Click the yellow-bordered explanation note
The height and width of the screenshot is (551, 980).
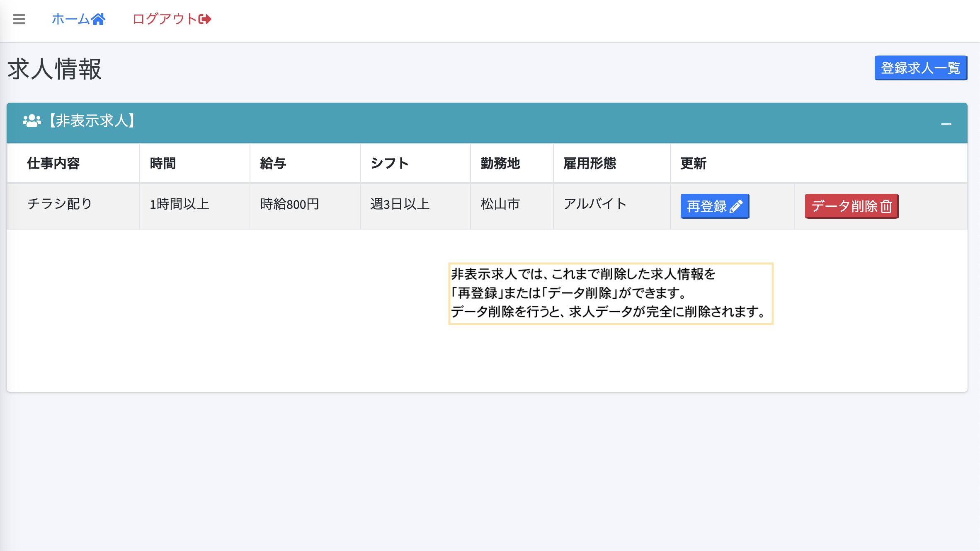tap(611, 293)
